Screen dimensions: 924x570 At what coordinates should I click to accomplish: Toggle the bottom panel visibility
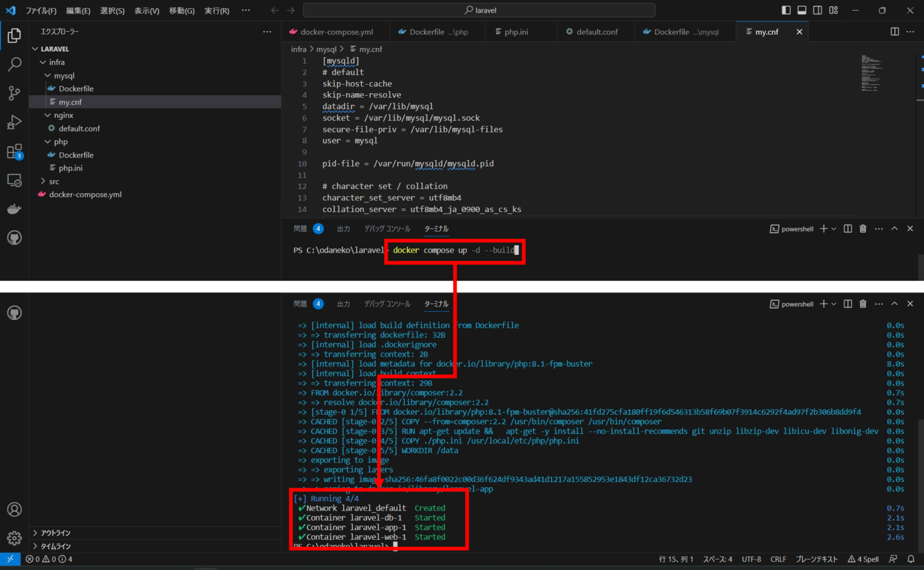point(801,10)
